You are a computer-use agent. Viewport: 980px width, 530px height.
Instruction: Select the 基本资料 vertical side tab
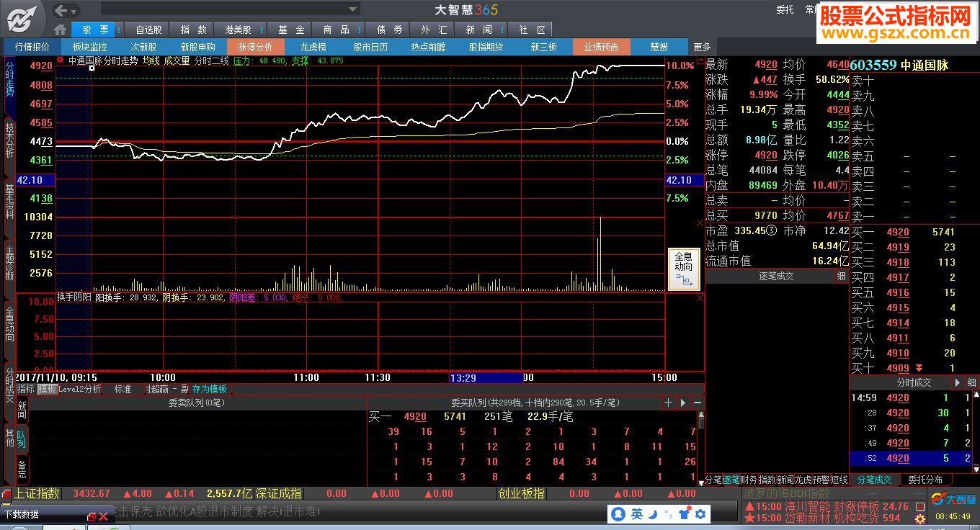pyautogui.click(x=9, y=207)
